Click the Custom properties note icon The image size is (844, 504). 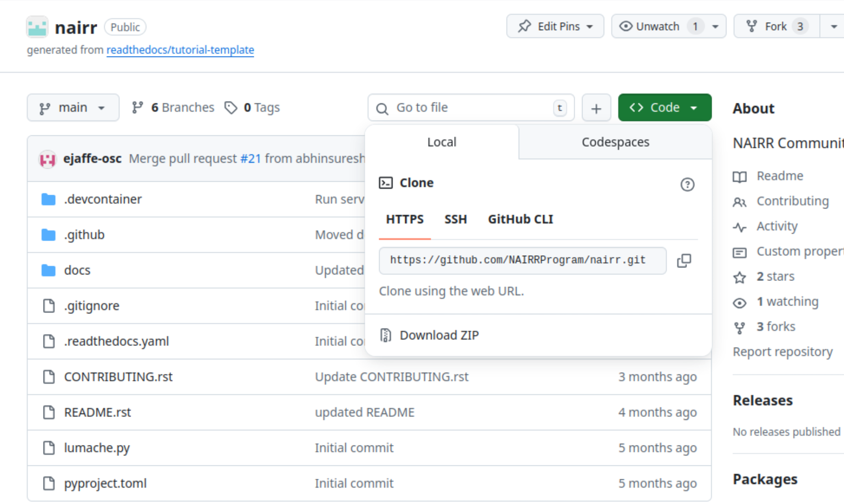tap(739, 252)
